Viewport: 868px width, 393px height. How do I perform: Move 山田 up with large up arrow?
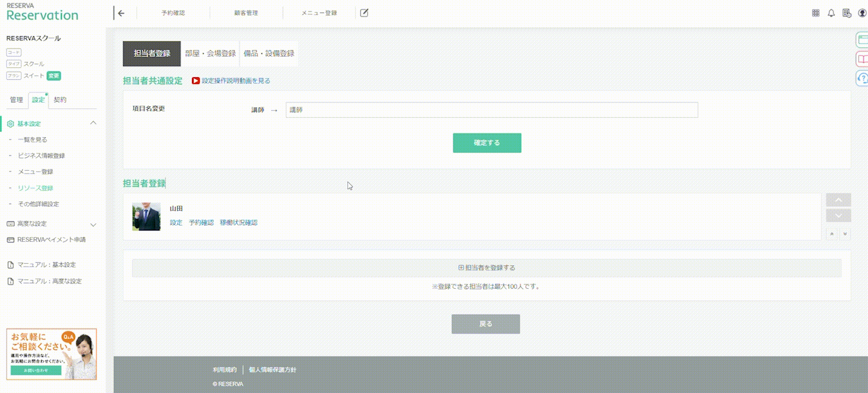[838, 200]
